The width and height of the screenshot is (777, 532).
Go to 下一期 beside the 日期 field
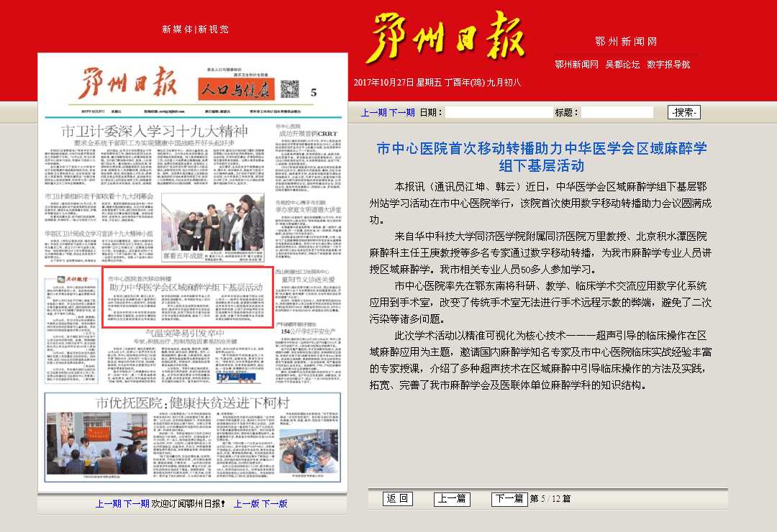coord(401,112)
